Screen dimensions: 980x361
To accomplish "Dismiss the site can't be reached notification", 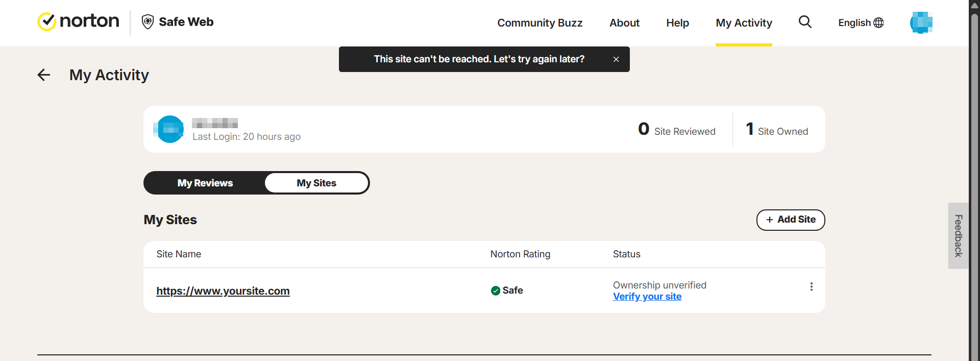I will (x=616, y=59).
